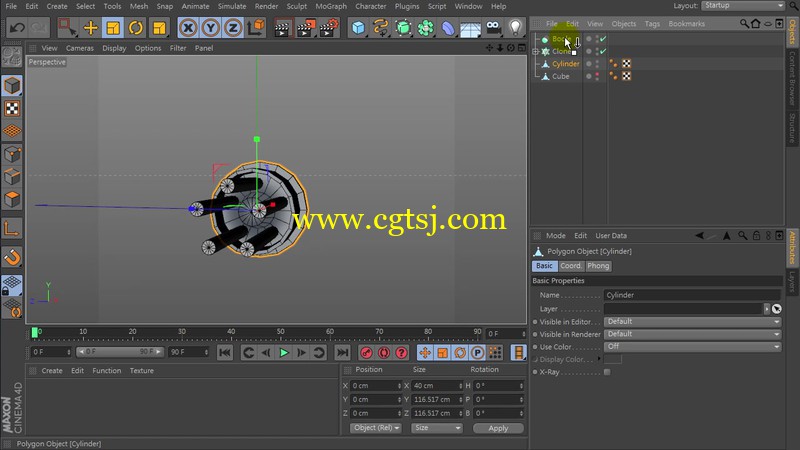Screen dimensions: 800x450
Task: Select Cube in object manager
Action: point(560,76)
